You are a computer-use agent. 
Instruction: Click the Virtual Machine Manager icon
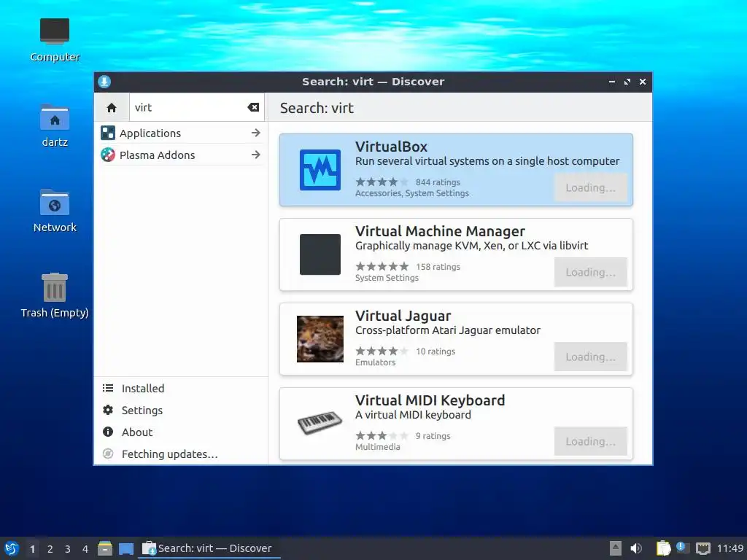[320, 254]
